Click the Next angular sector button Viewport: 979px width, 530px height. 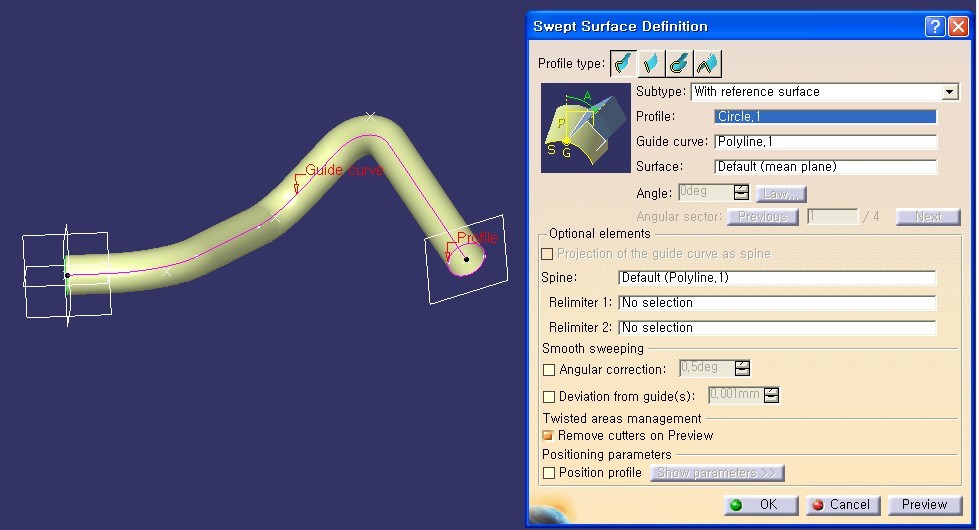click(928, 217)
